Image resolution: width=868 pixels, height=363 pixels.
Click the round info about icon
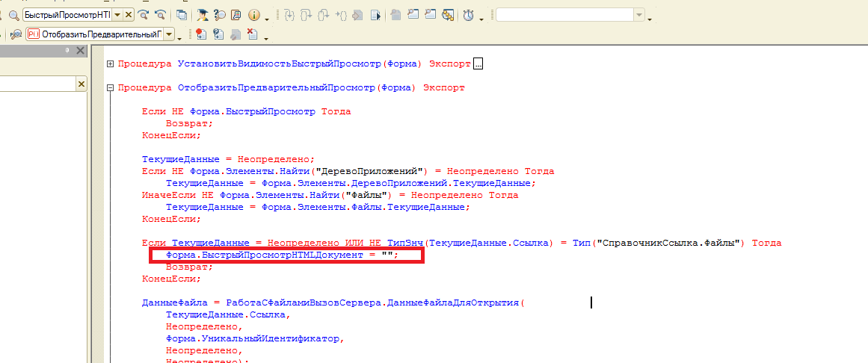[x=254, y=15]
